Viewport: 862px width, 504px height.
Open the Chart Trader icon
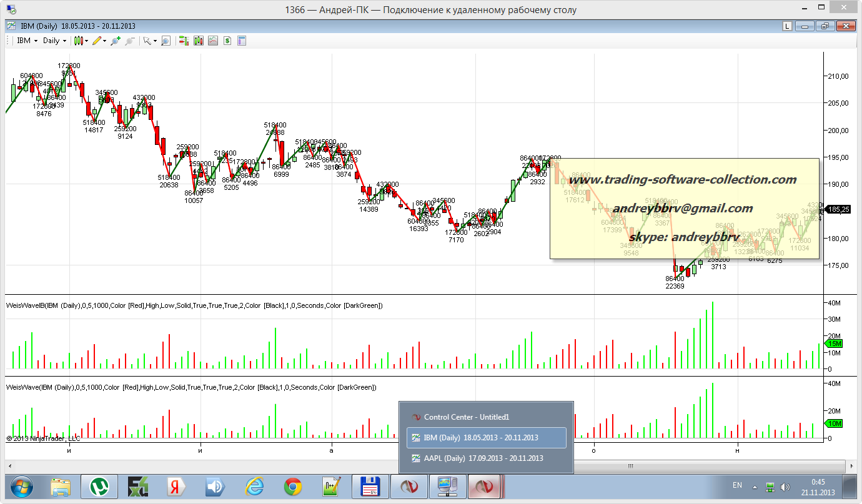(x=184, y=41)
